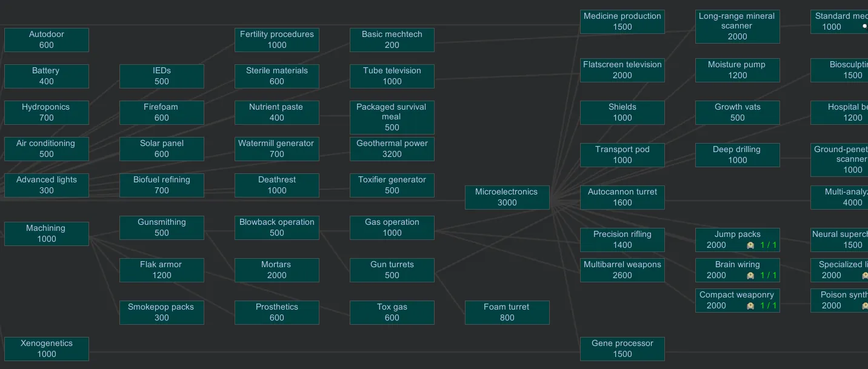Viewport: 868px width, 369px height.
Task: Click the Medicine production research node
Action: (622, 22)
